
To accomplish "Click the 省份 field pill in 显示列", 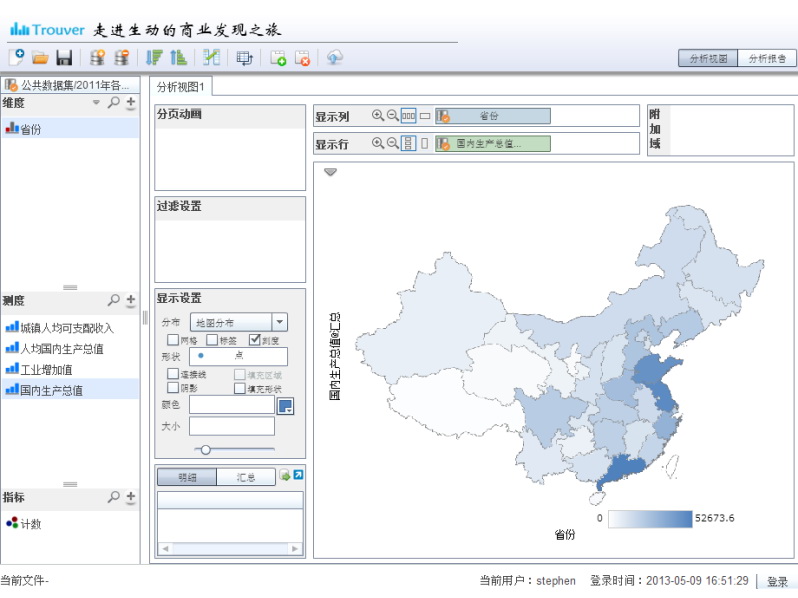I will 493,116.
